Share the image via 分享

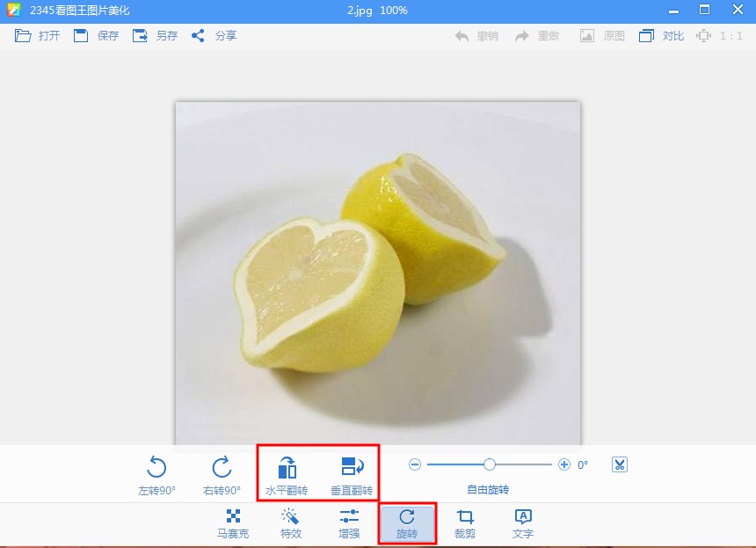point(214,36)
